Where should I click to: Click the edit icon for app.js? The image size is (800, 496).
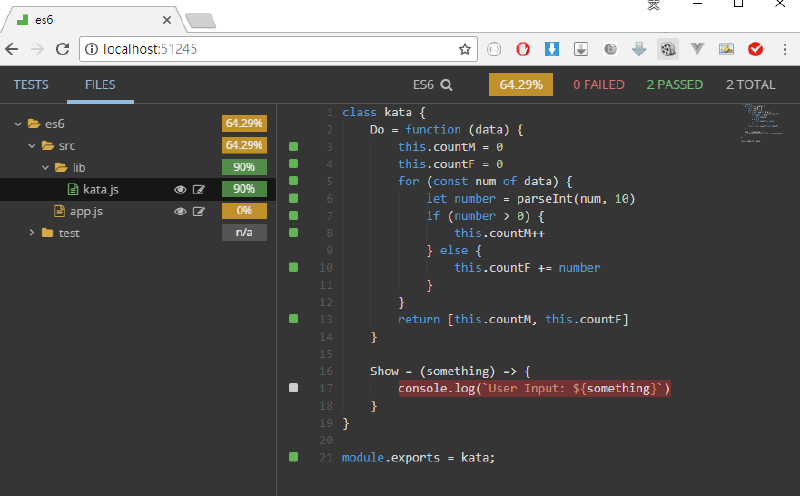click(199, 211)
